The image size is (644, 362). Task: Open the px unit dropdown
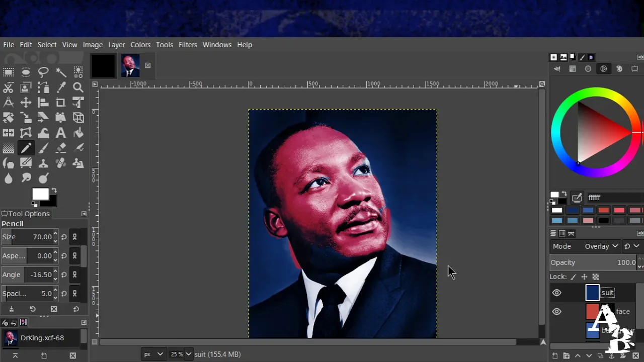(153, 354)
